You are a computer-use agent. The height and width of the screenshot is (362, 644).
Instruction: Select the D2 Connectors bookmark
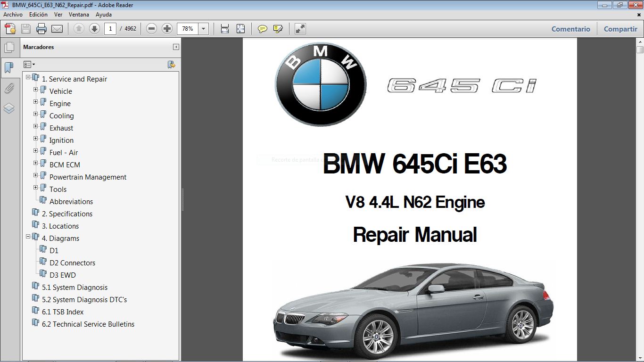coord(72,263)
